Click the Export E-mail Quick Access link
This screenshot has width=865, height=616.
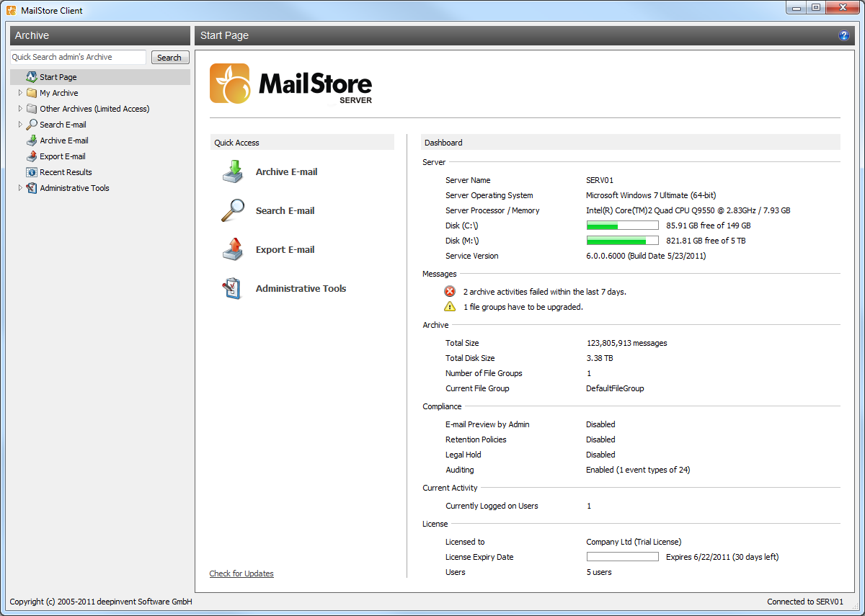tap(285, 249)
